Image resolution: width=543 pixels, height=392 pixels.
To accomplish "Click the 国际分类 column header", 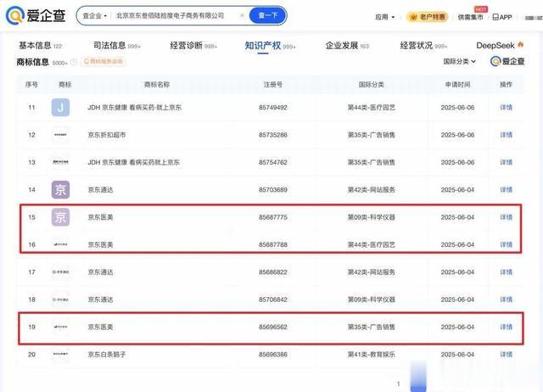I will (x=372, y=85).
